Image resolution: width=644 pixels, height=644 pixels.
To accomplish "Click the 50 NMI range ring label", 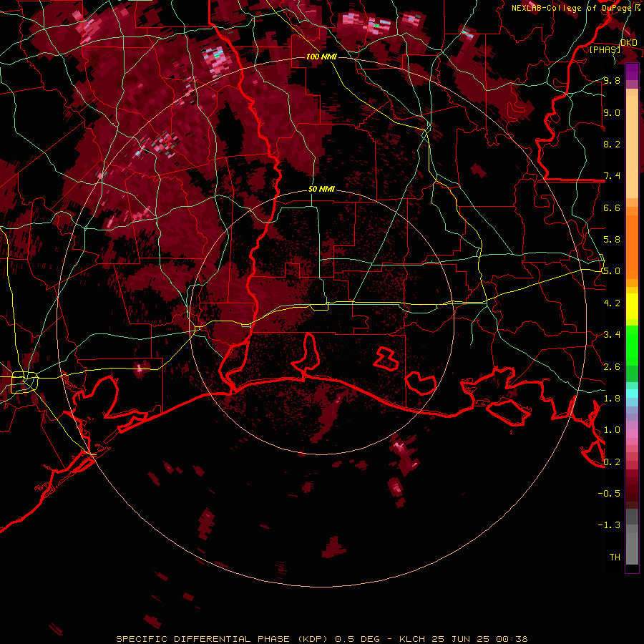I will click(321, 190).
